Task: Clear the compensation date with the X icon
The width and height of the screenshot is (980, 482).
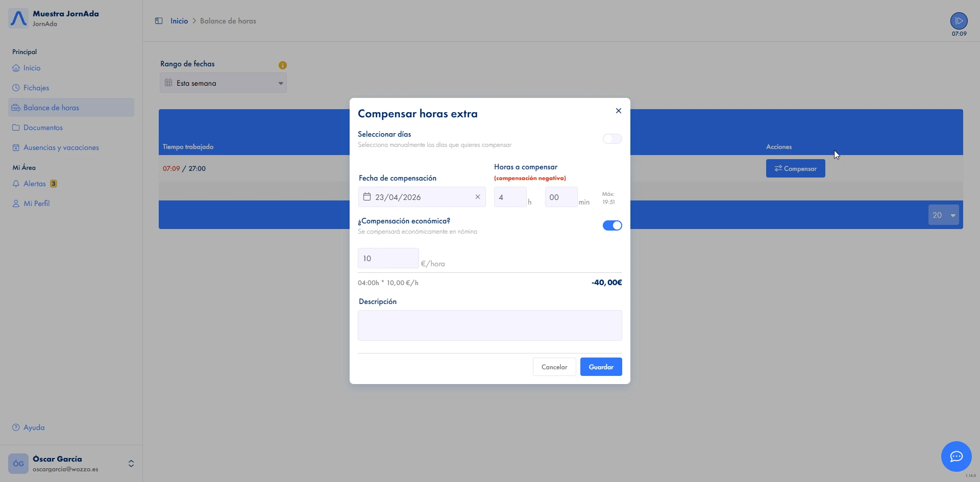Action: coord(478,197)
